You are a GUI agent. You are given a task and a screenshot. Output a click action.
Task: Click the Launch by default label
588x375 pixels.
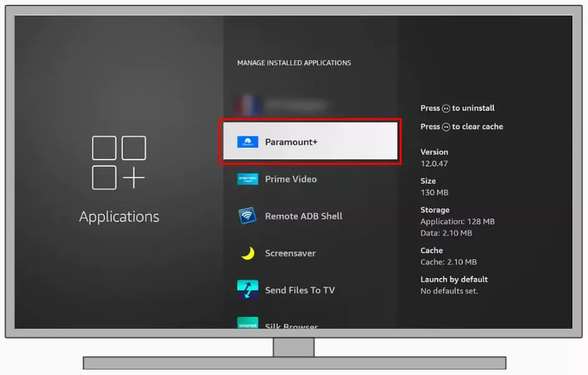pyautogui.click(x=454, y=280)
